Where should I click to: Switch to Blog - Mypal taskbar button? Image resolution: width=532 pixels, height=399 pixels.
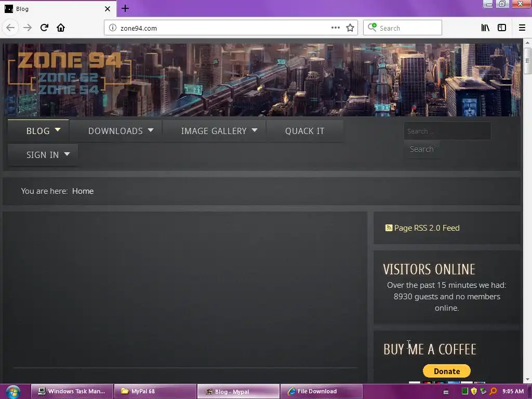click(238, 392)
